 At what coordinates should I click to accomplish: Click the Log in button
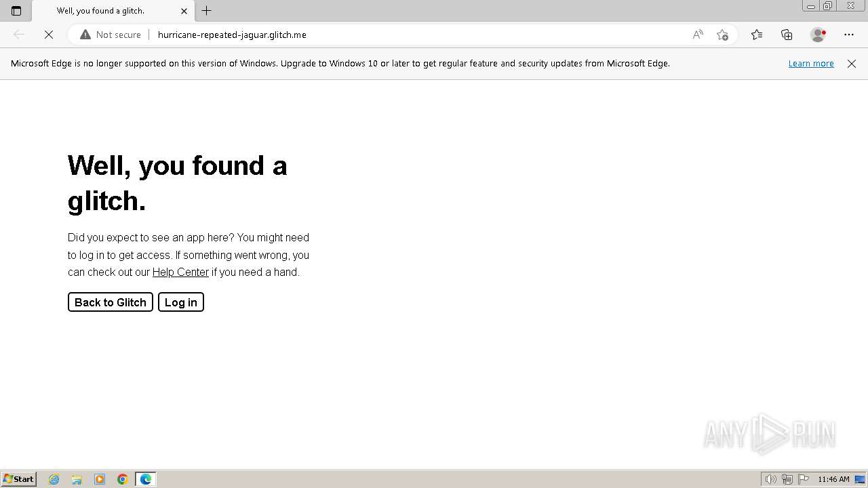(x=181, y=302)
